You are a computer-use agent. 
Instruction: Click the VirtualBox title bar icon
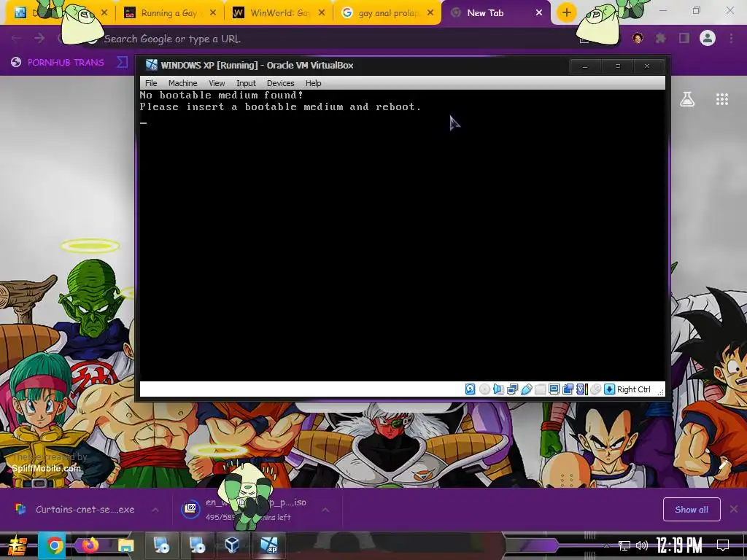click(x=152, y=65)
